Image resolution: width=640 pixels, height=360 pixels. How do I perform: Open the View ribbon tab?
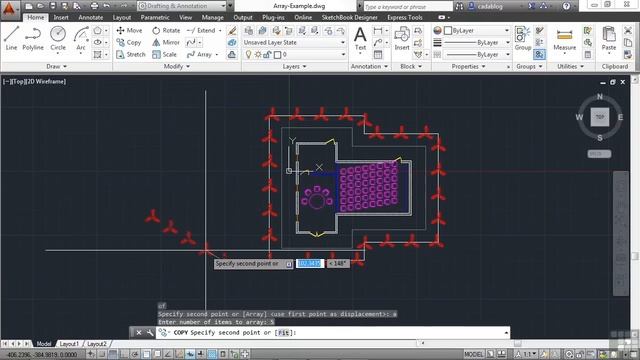[185, 18]
